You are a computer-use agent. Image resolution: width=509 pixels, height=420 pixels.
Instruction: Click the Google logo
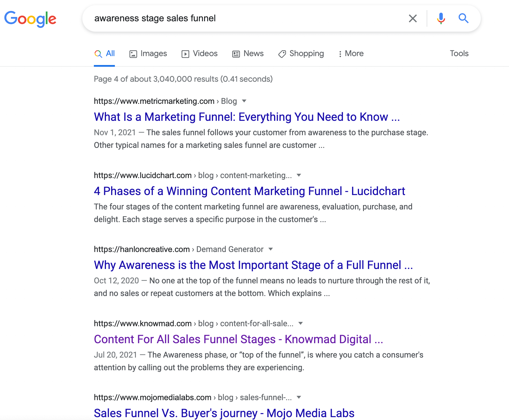point(30,19)
